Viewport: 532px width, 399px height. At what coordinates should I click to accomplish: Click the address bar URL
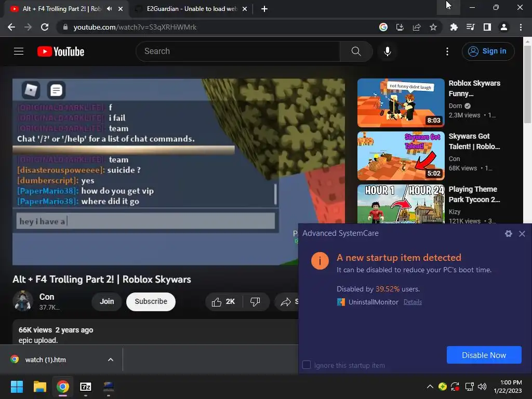[135, 27]
